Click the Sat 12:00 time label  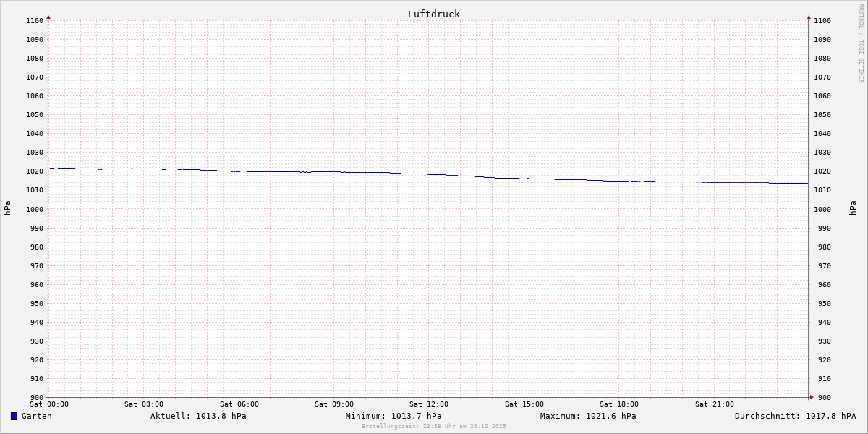pos(429,404)
